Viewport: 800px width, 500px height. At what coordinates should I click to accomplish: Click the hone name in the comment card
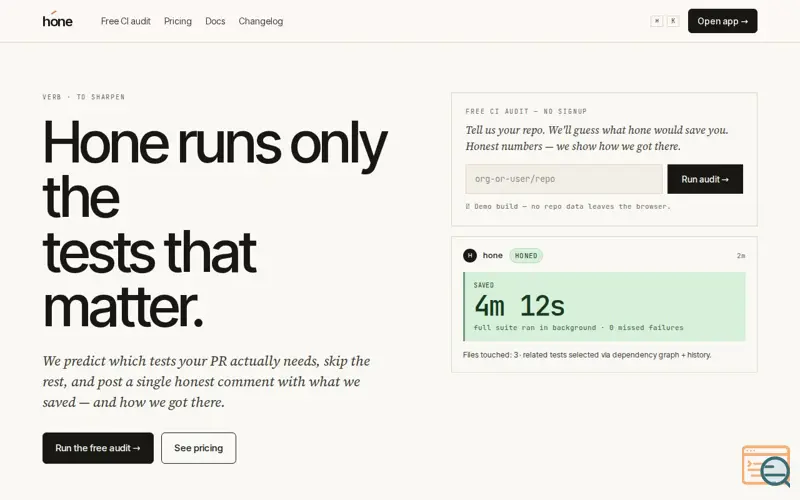[492, 256]
